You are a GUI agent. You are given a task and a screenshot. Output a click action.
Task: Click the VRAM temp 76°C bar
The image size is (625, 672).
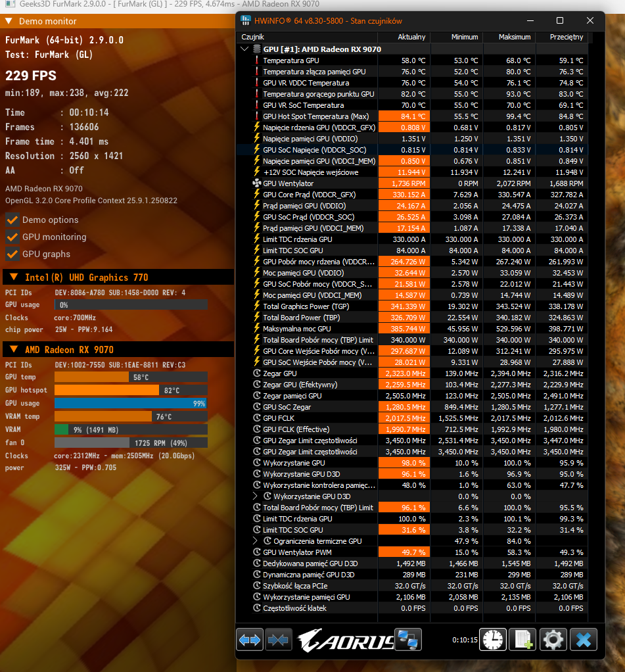click(x=131, y=417)
